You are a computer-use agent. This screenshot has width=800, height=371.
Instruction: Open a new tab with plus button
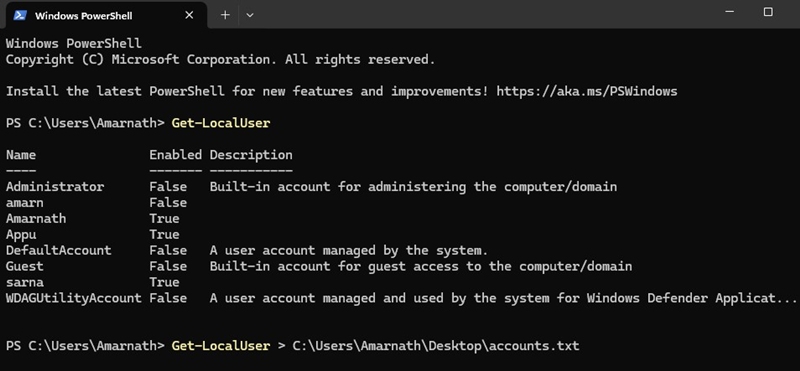point(225,15)
